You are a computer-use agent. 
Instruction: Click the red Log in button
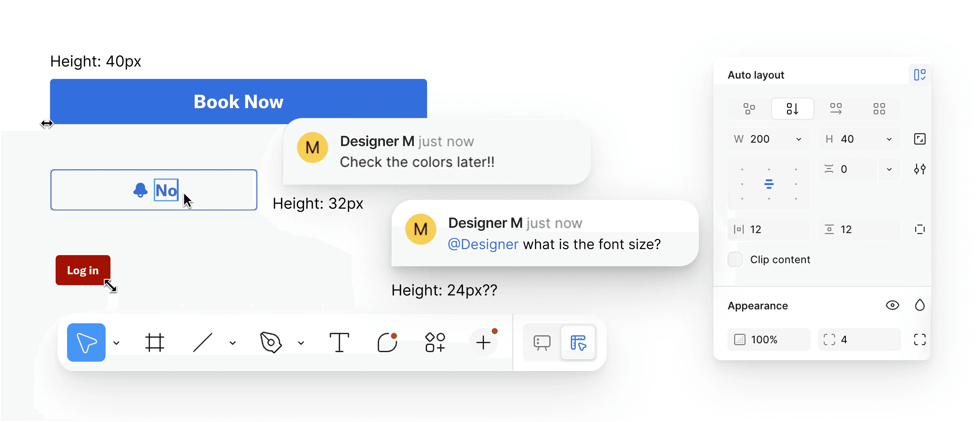[x=83, y=270]
